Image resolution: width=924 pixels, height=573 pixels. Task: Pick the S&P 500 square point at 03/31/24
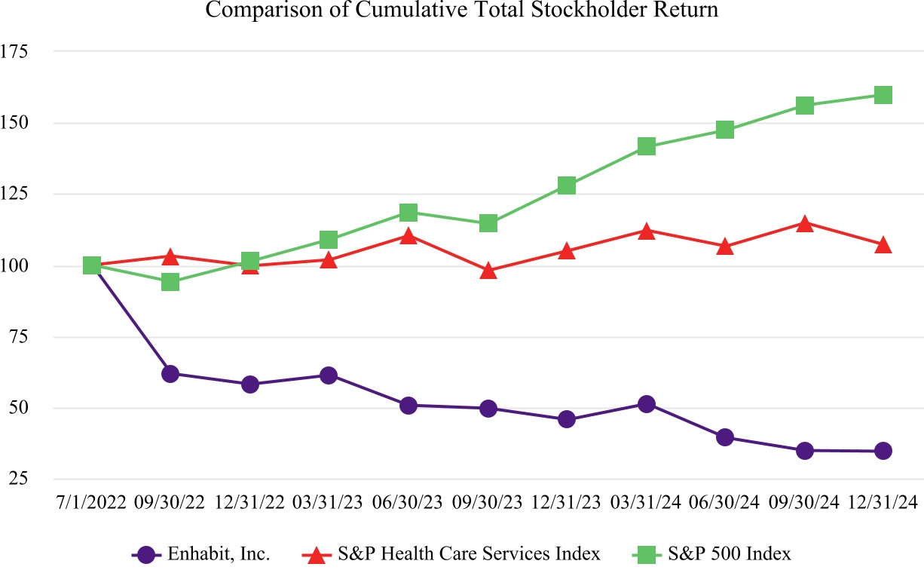(x=646, y=146)
